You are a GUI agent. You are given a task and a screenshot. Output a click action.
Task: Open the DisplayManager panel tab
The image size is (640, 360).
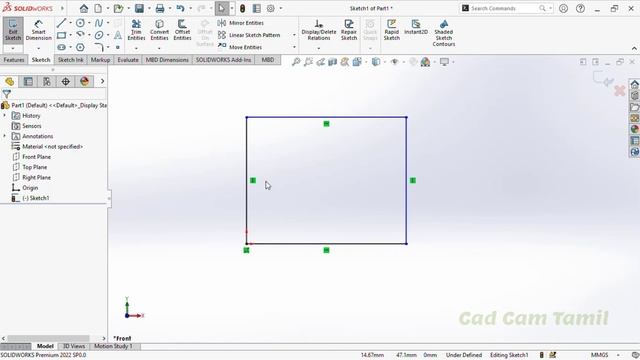[84, 82]
